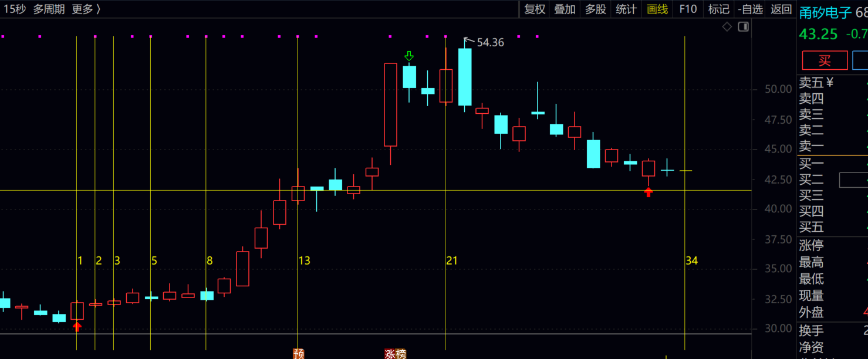Expand the 更多 periods menu

tap(86, 9)
